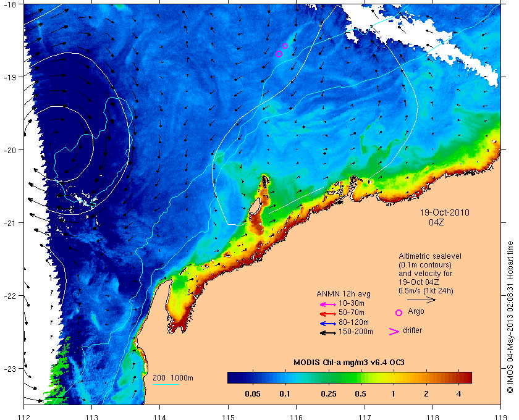This screenshot has width=519, height=420.
Task: Click the '2' colorbar tick label
Action: (426, 394)
